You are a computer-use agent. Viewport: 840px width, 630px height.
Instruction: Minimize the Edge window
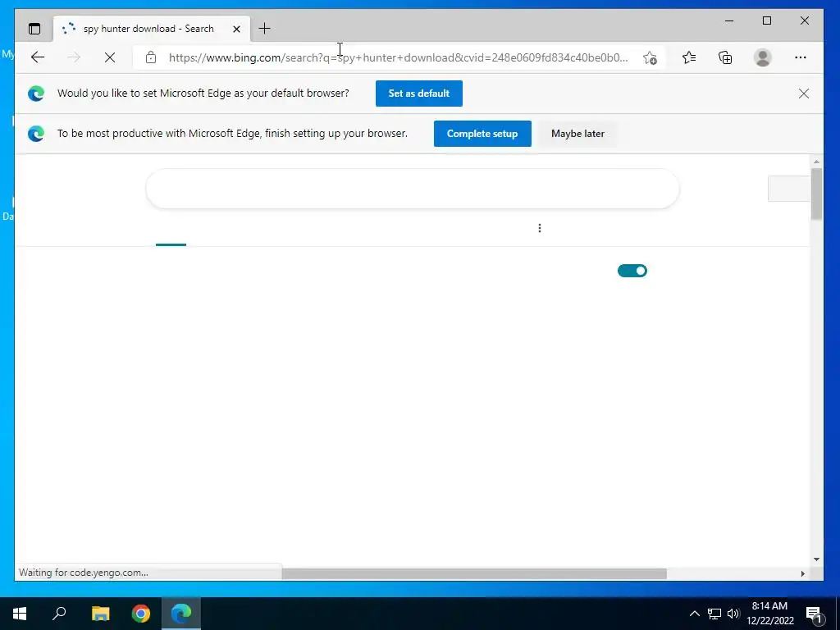coord(729,21)
